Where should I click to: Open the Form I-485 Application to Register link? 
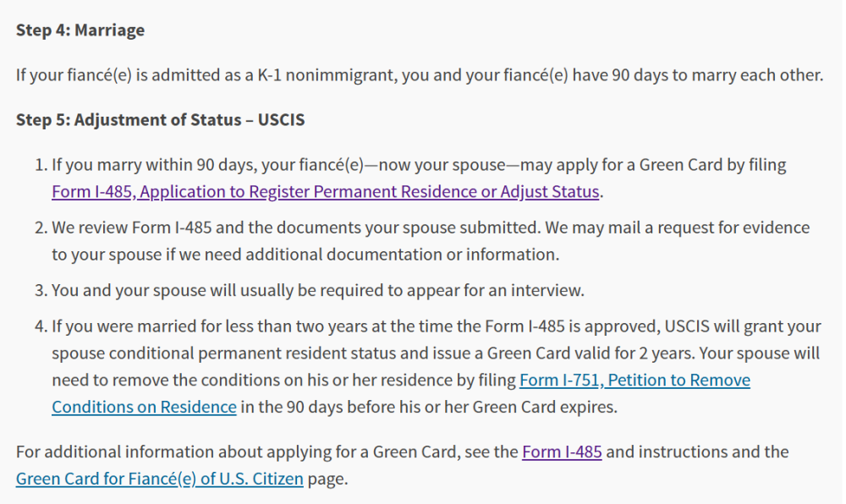326,192
